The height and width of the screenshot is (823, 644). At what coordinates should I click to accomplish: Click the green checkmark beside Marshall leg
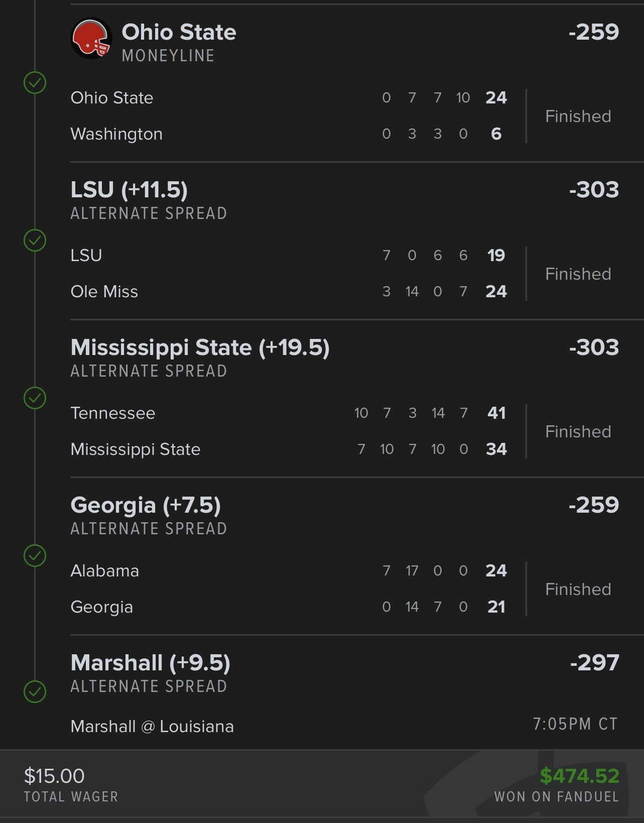point(35,691)
